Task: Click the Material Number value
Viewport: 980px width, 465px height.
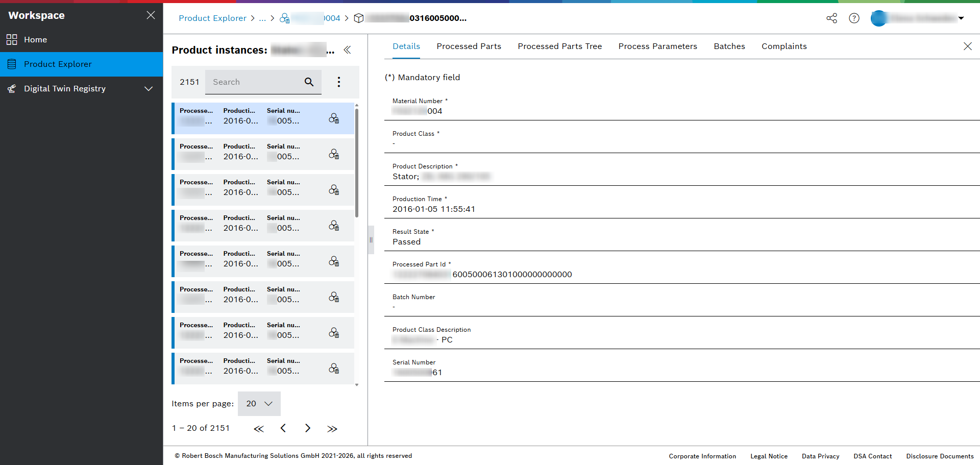Action: 418,111
